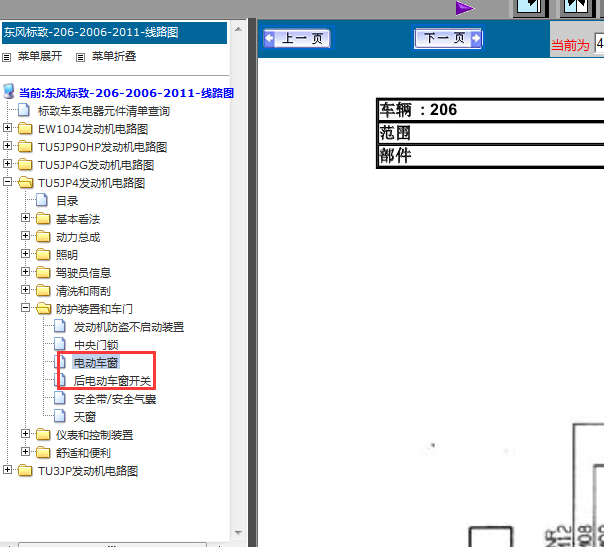Click the sidebar scroll-down arrow
Viewport: 604px width, 547px height.
click(x=238, y=533)
